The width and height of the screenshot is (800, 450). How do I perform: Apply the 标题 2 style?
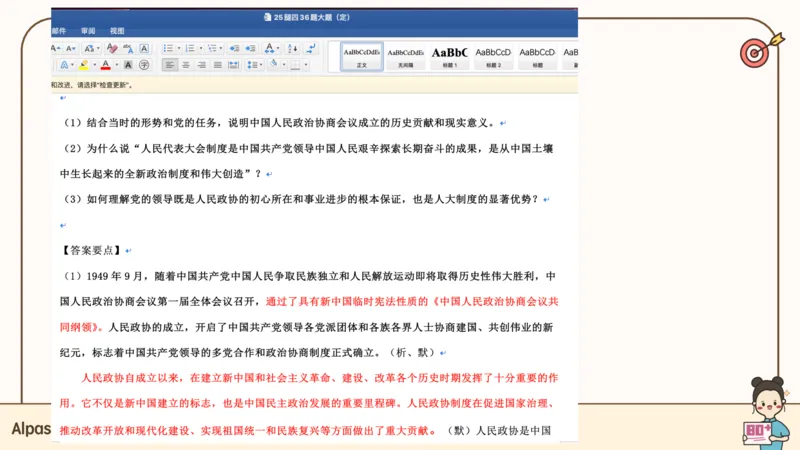493,57
